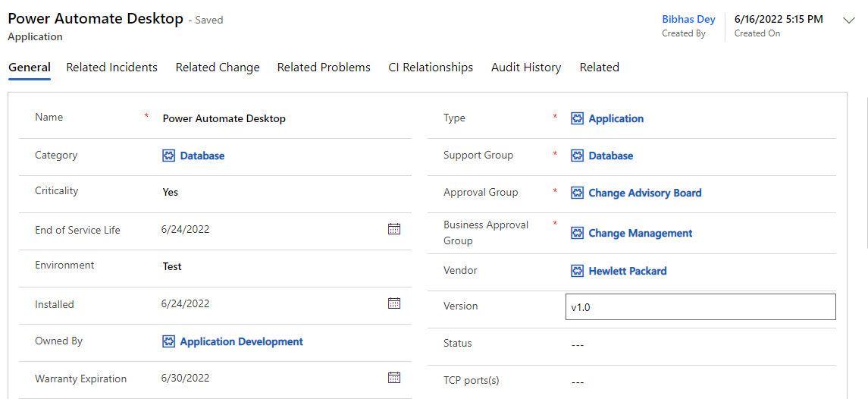Open the Application type link

(616, 119)
